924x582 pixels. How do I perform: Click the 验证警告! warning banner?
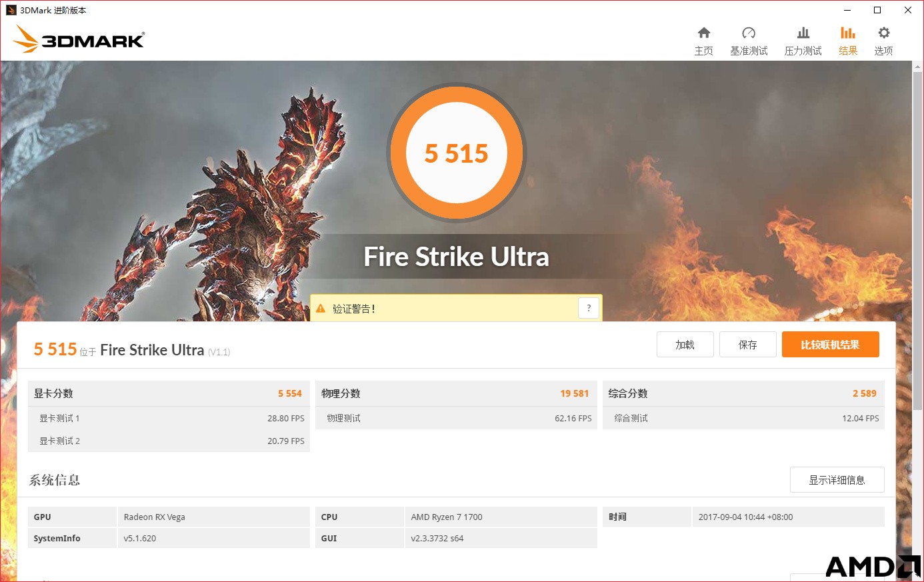tap(456, 308)
